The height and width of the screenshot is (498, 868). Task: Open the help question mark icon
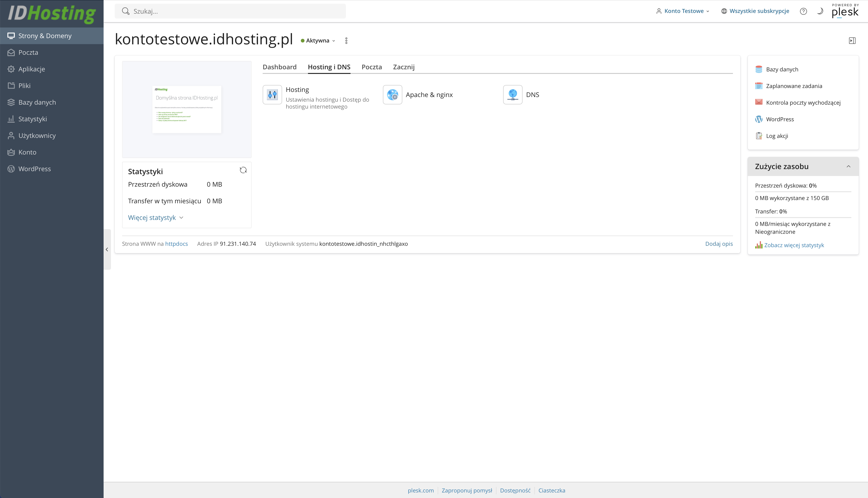pyautogui.click(x=803, y=11)
